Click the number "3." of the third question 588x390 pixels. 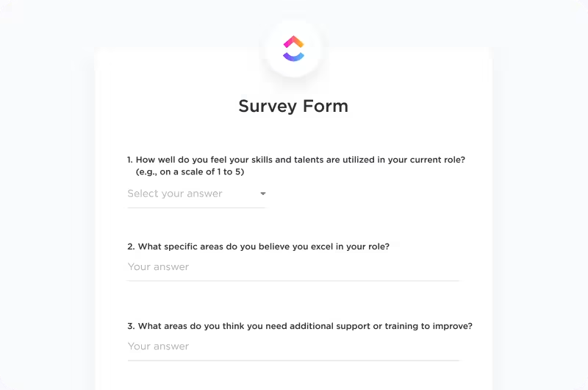pyautogui.click(x=131, y=326)
